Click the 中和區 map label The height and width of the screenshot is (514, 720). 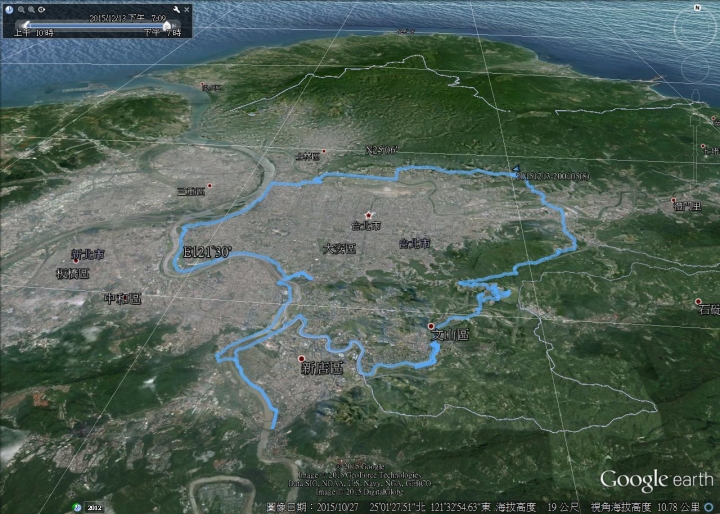click(123, 299)
